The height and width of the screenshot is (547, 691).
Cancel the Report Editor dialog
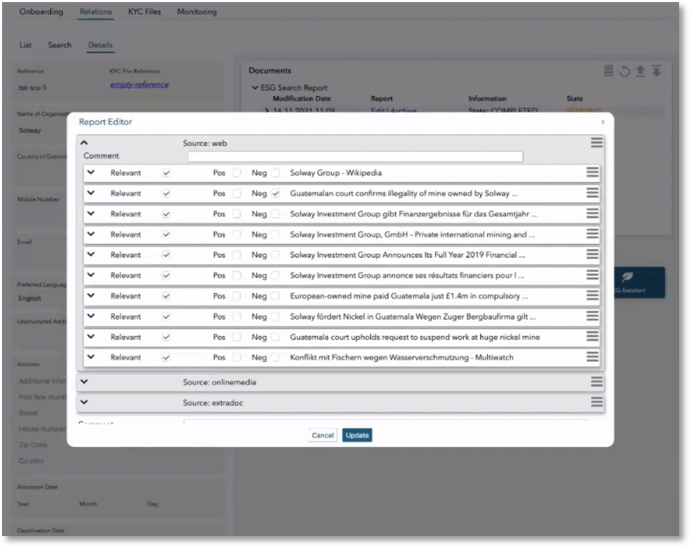coord(323,435)
